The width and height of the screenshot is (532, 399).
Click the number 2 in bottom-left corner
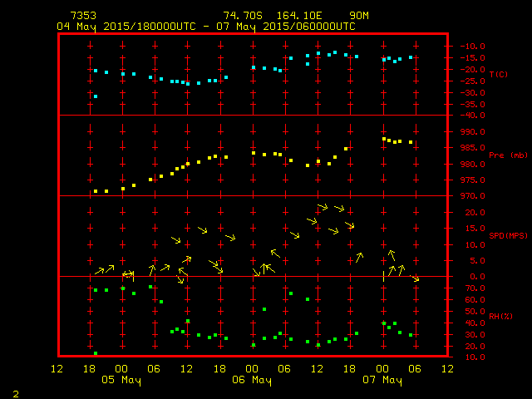pyautogui.click(x=15, y=392)
